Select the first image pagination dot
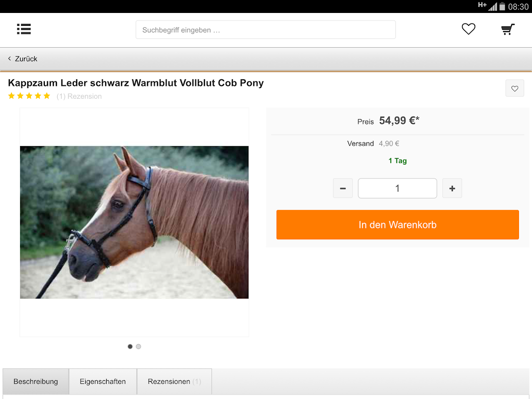 pyautogui.click(x=130, y=347)
